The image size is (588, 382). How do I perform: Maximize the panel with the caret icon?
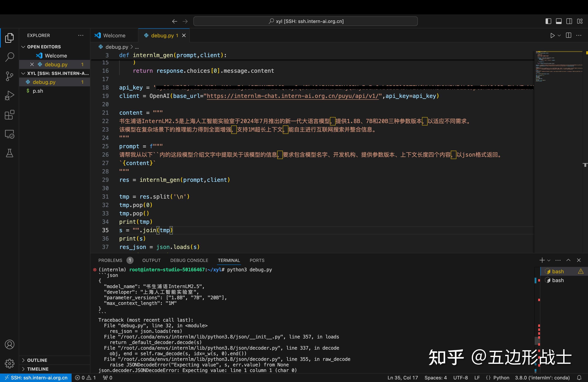[x=568, y=260]
